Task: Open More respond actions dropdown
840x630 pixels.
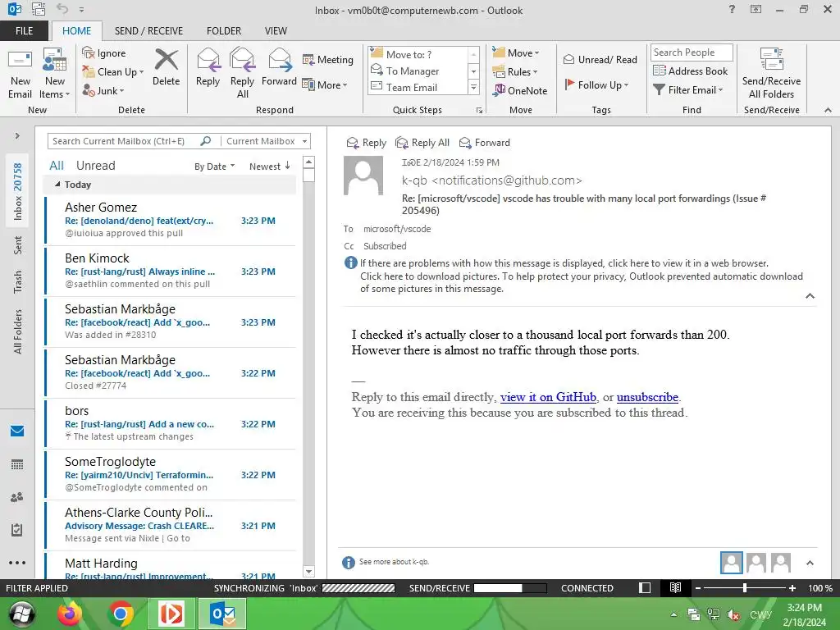Action: point(325,84)
